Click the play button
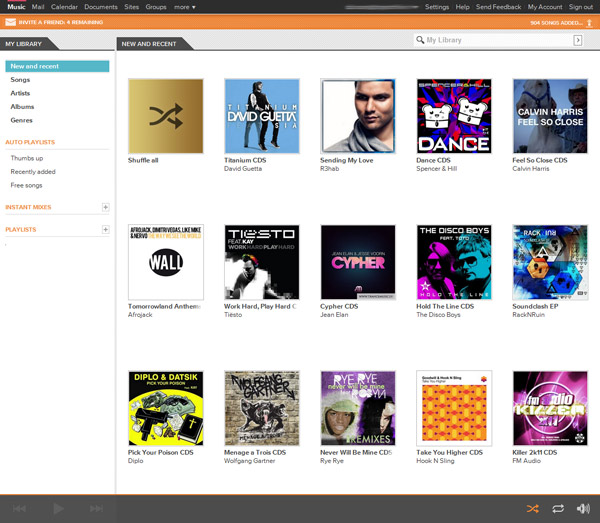The width and height of the screenshot is (600, 523). 58,508
